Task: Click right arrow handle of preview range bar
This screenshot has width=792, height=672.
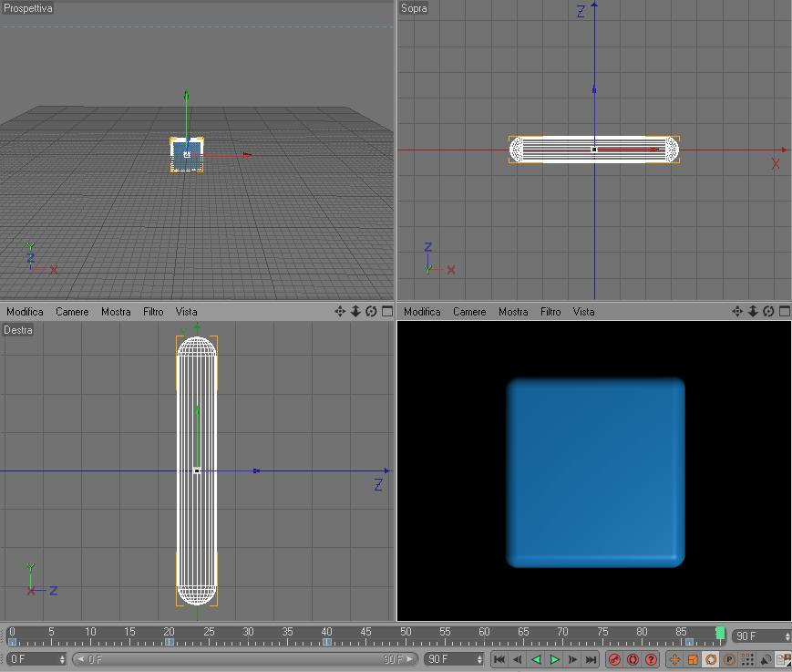Action: coord(410,659)
